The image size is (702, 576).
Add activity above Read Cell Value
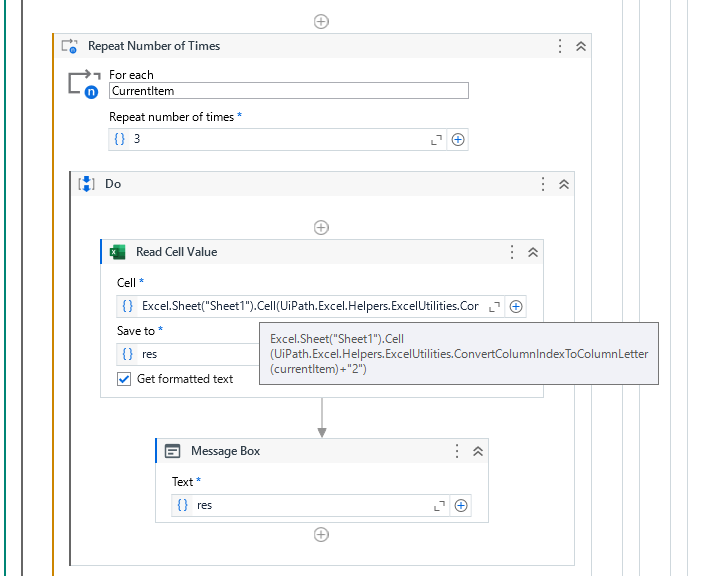pos(321,227)
